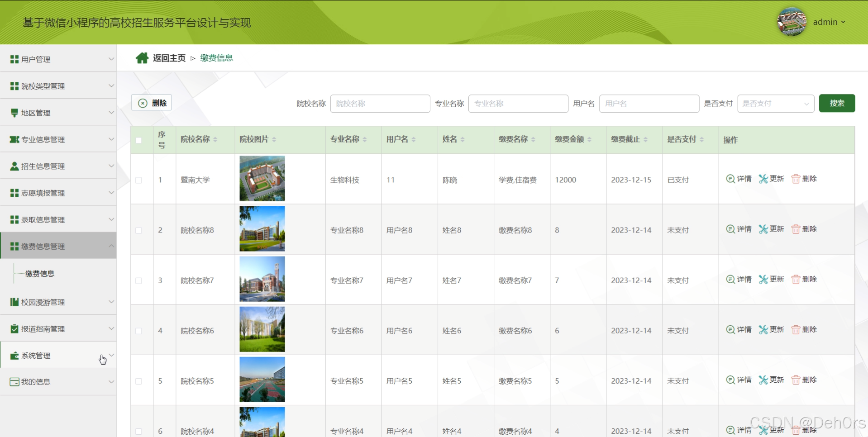Collapse the 缴费信息管理 chevron
This screenshot has width=868, height=437.
(111, 246)
